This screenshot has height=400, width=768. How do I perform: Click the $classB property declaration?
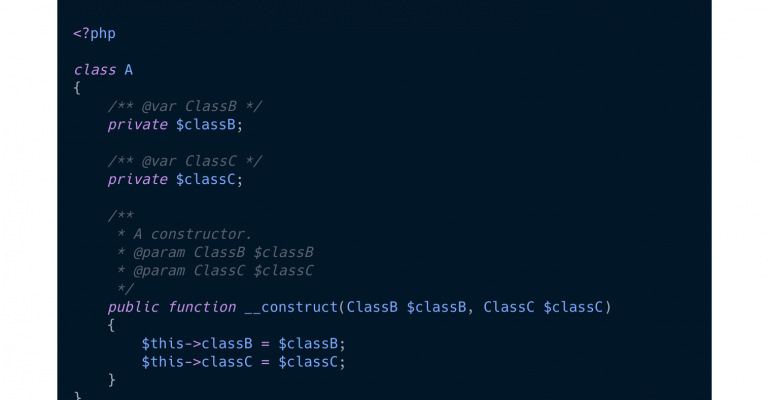pyautogui.click(x=206, y=125)
